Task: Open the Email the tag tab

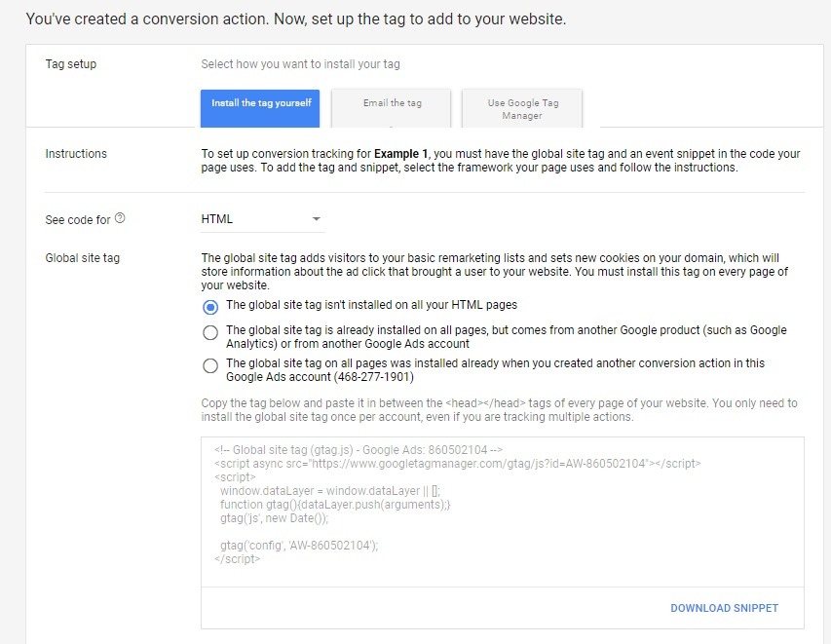Action: pos(392,108)
